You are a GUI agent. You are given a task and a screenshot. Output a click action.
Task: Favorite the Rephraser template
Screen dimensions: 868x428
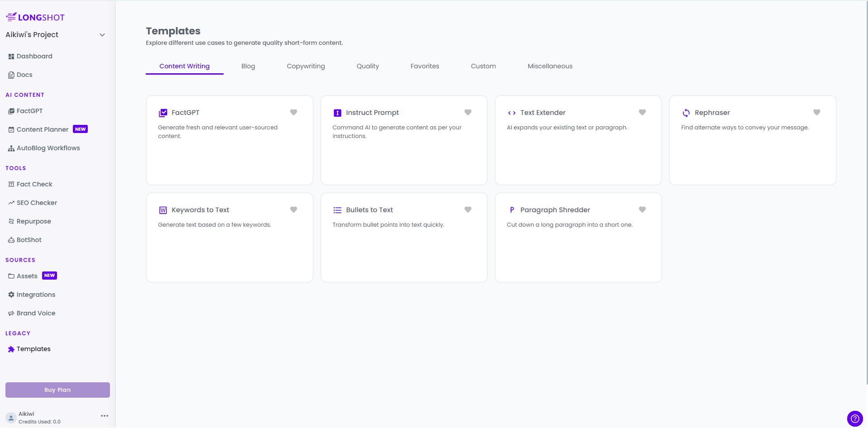coord(817,112)
